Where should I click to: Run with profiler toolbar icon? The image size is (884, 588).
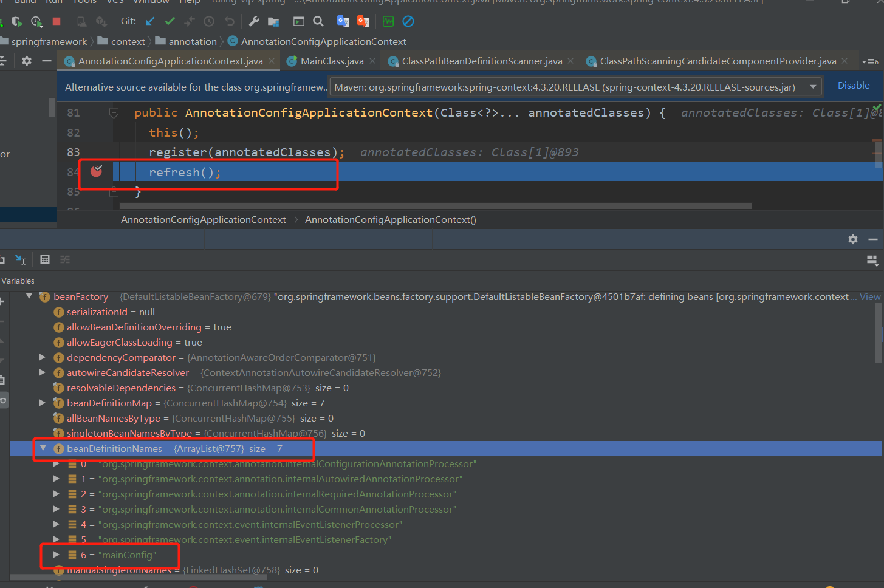pyautogui.click(x=37, y=22)
